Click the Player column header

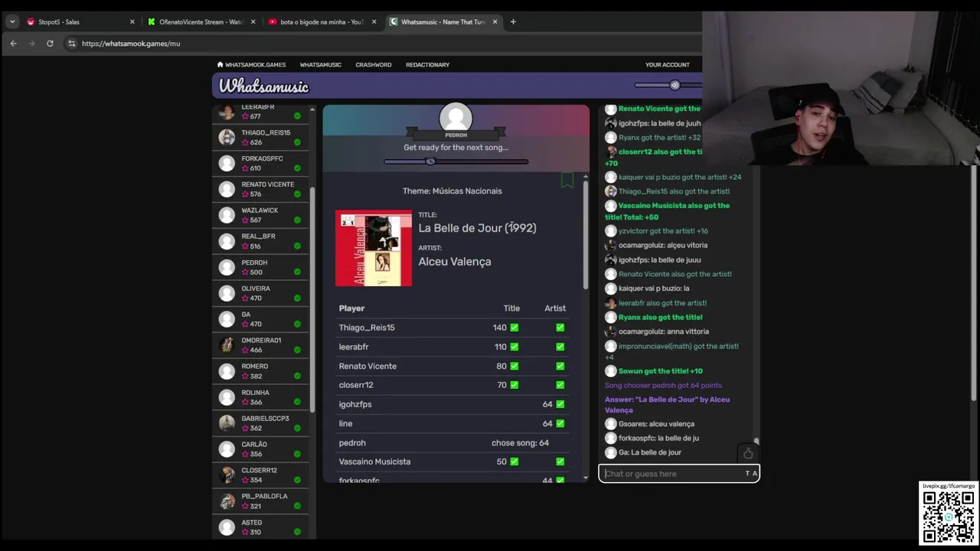(351, 308)
